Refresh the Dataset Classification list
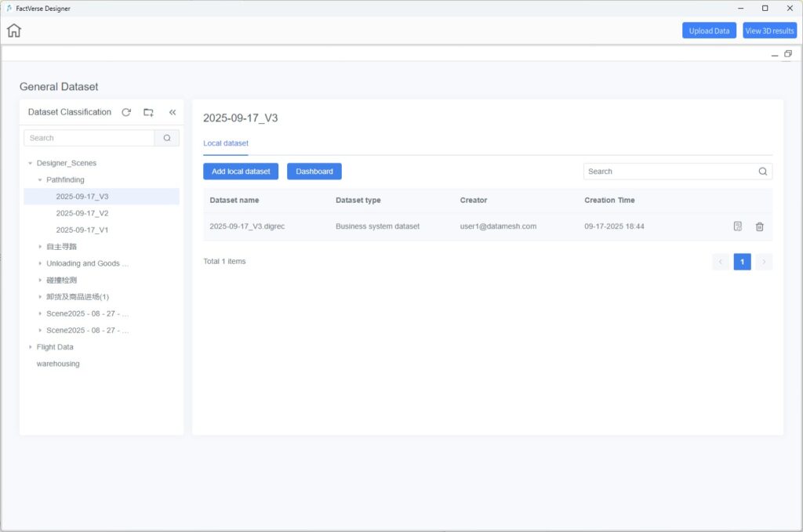803x532 pixels. (126, 112)
